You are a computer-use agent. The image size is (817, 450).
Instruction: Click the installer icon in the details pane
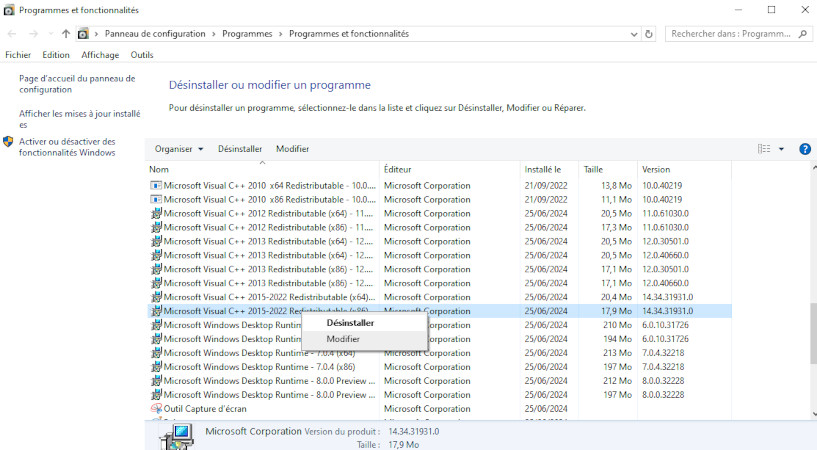(x=177, y=436)
